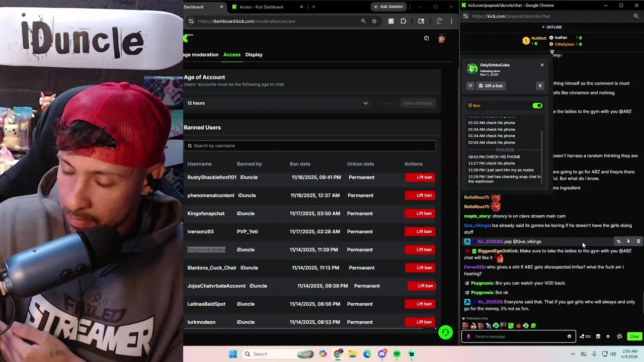Open site information icon in address bar

[191, 21]
